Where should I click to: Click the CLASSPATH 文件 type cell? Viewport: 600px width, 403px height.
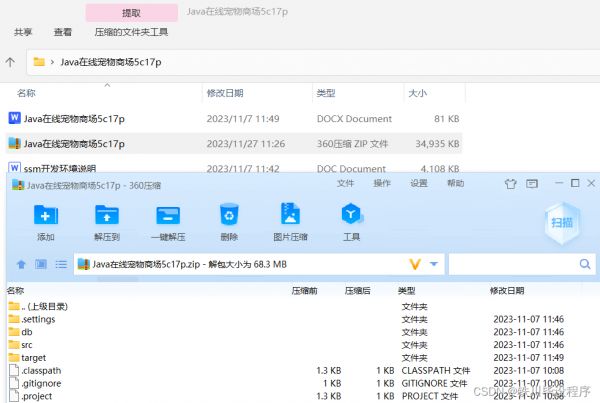(x=436, y=370)
